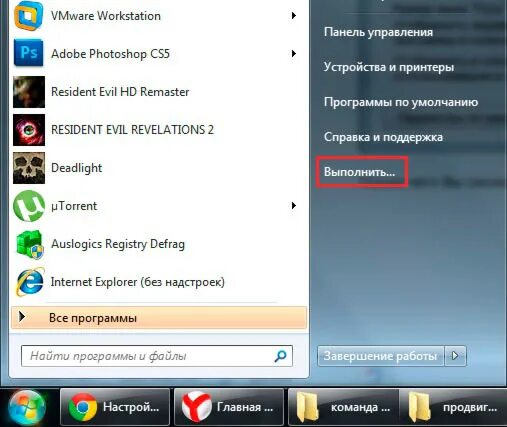507x427 pixels.
Task: Launch Adobe Photoshop CS5 icon
Action: [29, 53]
